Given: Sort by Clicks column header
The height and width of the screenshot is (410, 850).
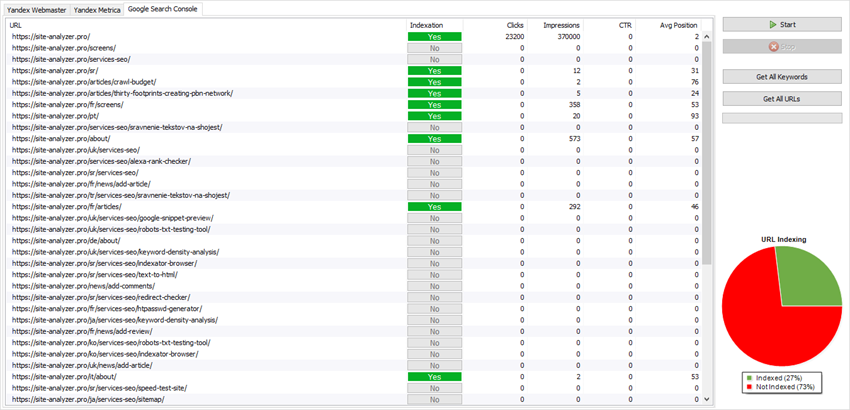Looking at the screenshot, I should coord(495,25).
